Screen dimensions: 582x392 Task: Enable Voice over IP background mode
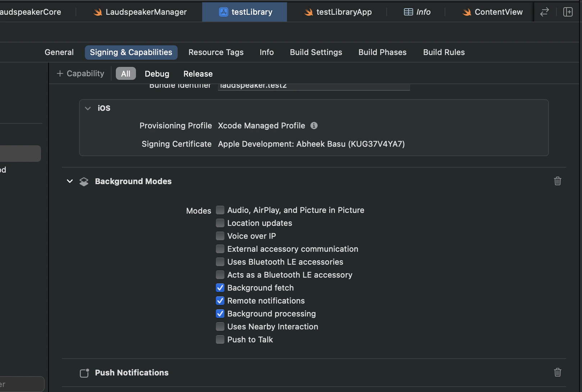[220, 236]
